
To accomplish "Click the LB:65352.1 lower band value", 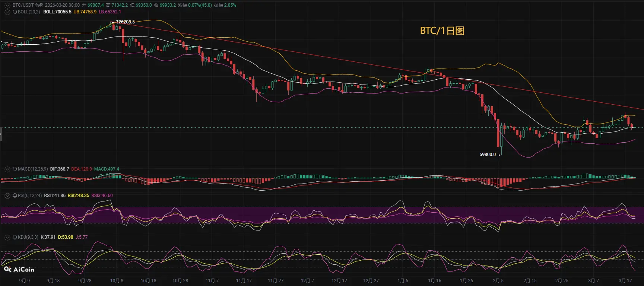I will [110, 12].
